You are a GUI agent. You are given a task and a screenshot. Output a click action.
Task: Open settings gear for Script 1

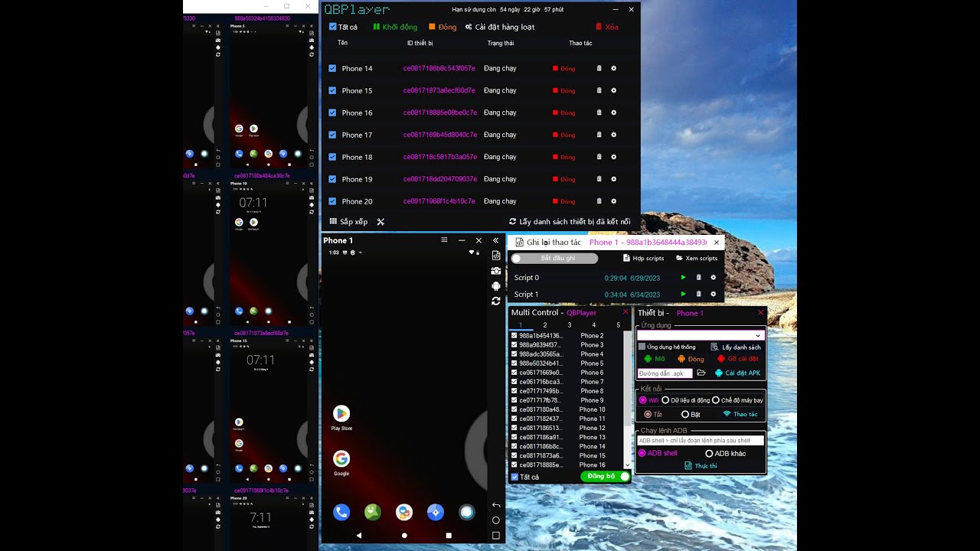(713, 294)
